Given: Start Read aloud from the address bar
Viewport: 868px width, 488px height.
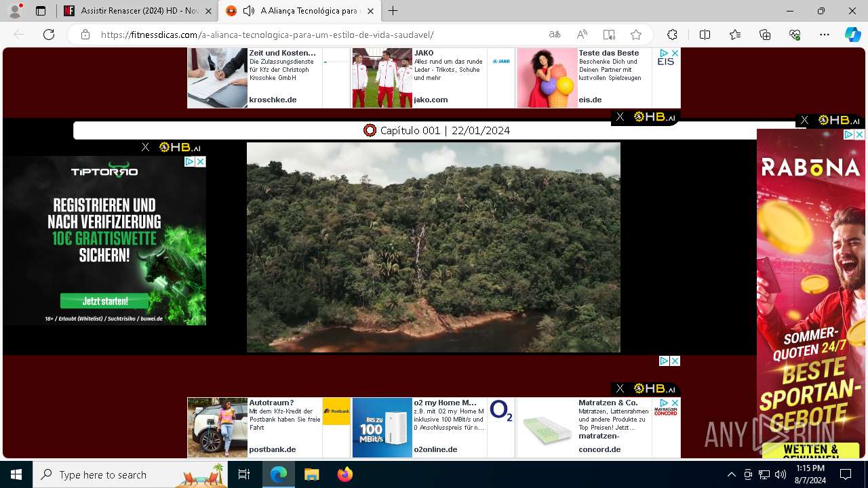Looking at the screenshot, I should 582,35.
